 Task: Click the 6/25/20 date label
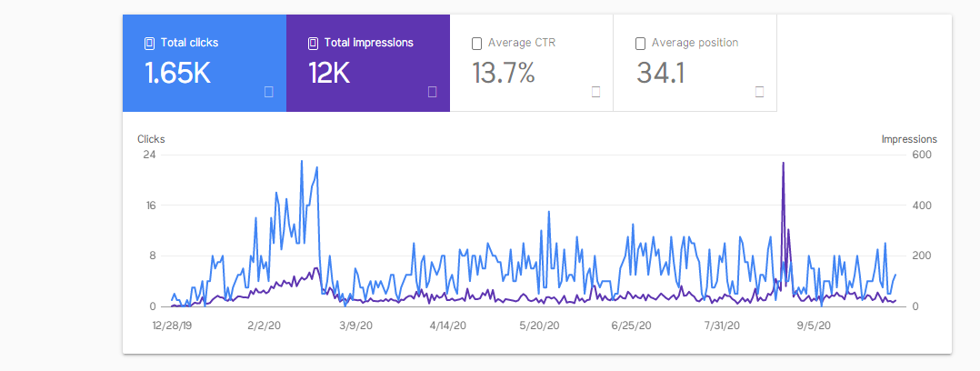(x=632, y=326)
